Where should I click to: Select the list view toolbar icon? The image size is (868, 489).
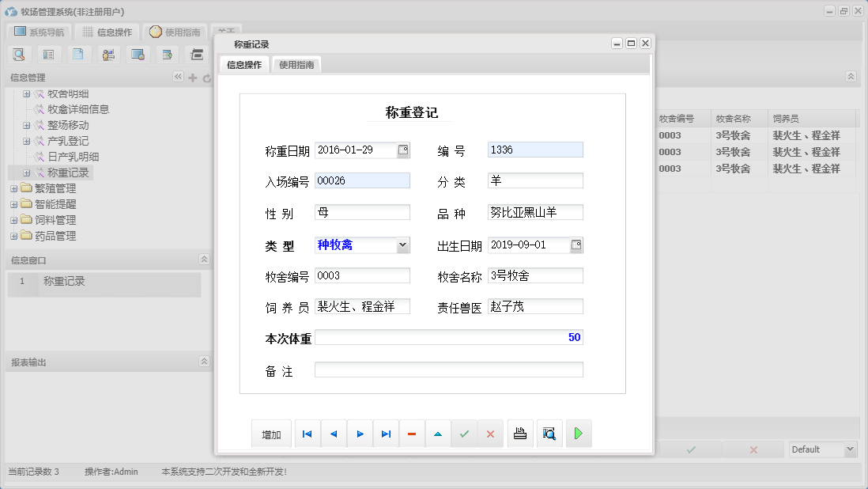click(x=49, y=54)
